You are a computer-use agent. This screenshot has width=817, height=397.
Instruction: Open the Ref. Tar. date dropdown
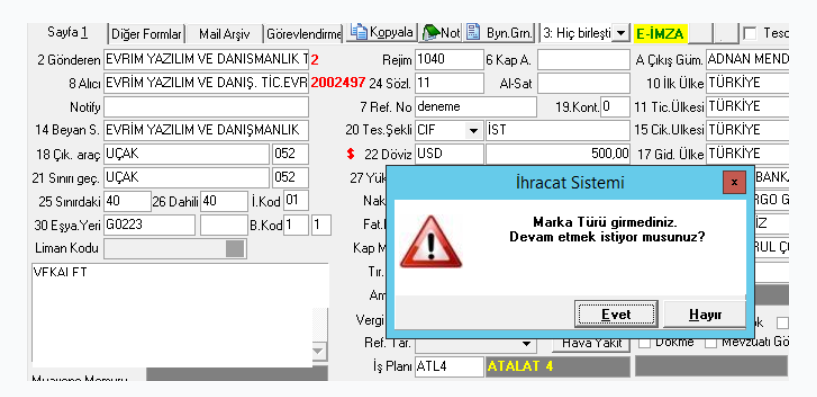click(x=527, y=344)
